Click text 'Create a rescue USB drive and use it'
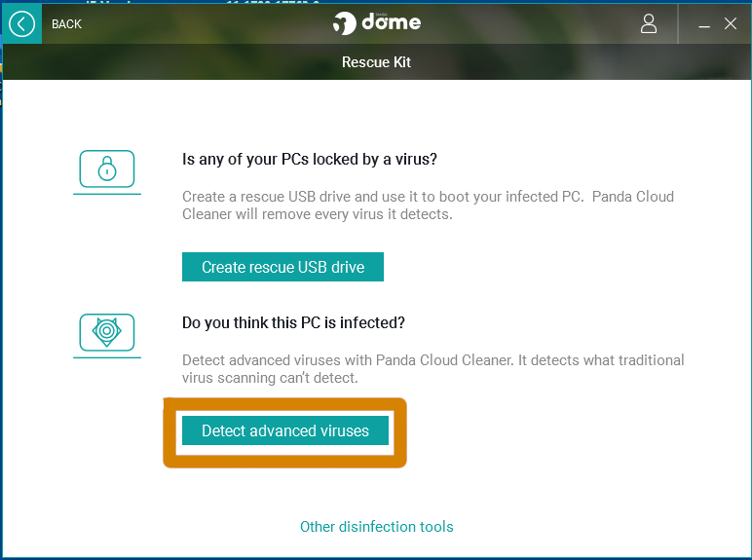This screenshot has height=560, width=752. coord(301,197)
